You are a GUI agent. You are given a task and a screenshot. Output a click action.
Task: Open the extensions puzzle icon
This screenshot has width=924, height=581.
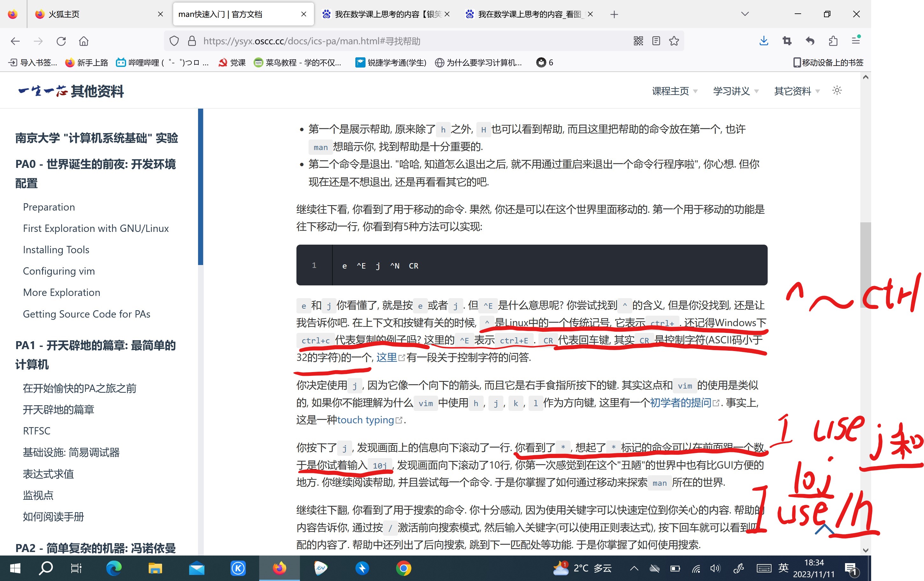833,41
